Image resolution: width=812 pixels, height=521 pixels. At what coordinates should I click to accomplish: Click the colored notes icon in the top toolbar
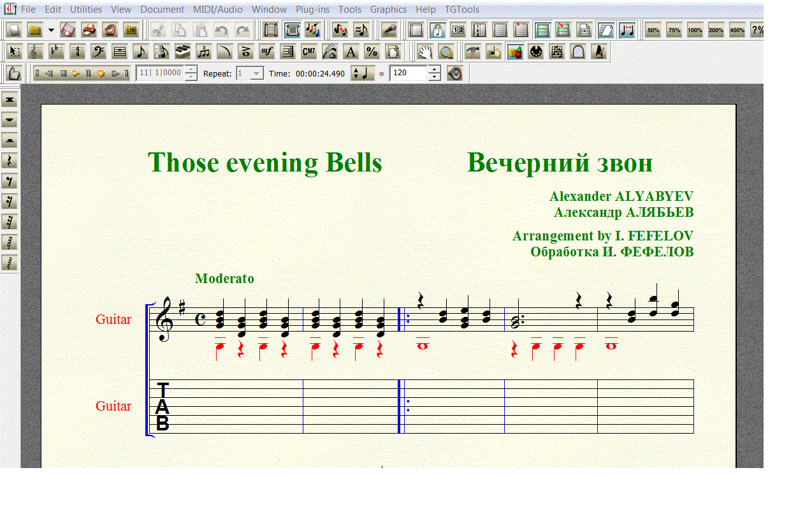[x=312, y=30]
